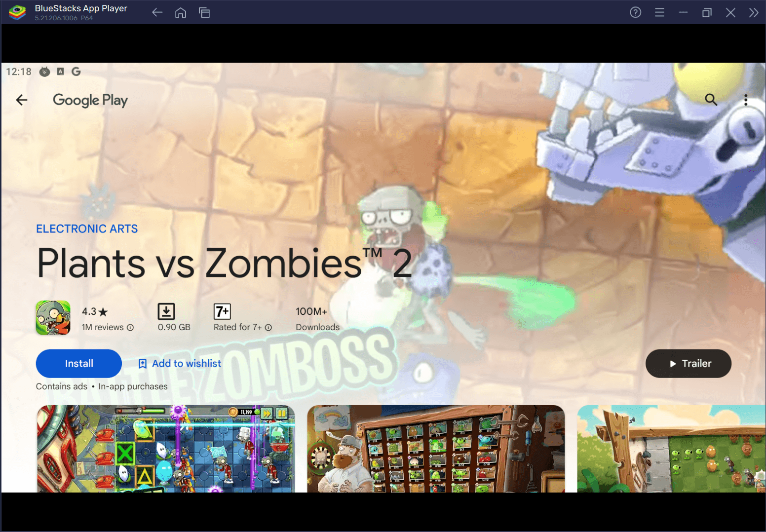Click the cat face status icon
Image resolution: width=766 pixels, height=532 pixels.
(x=44, y=72)
